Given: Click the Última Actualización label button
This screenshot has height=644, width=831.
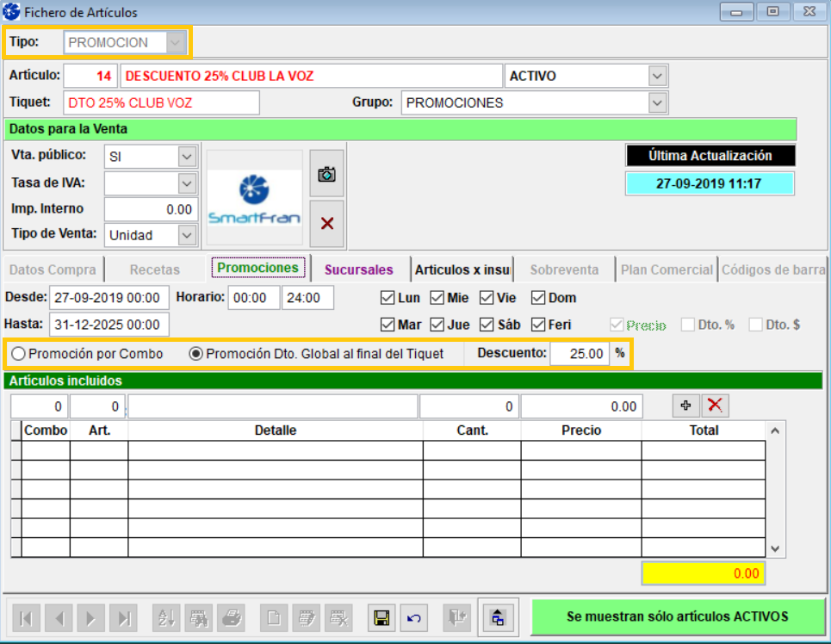Looking at the screenshot, I should pyautogui.click(x=710, y=156).
